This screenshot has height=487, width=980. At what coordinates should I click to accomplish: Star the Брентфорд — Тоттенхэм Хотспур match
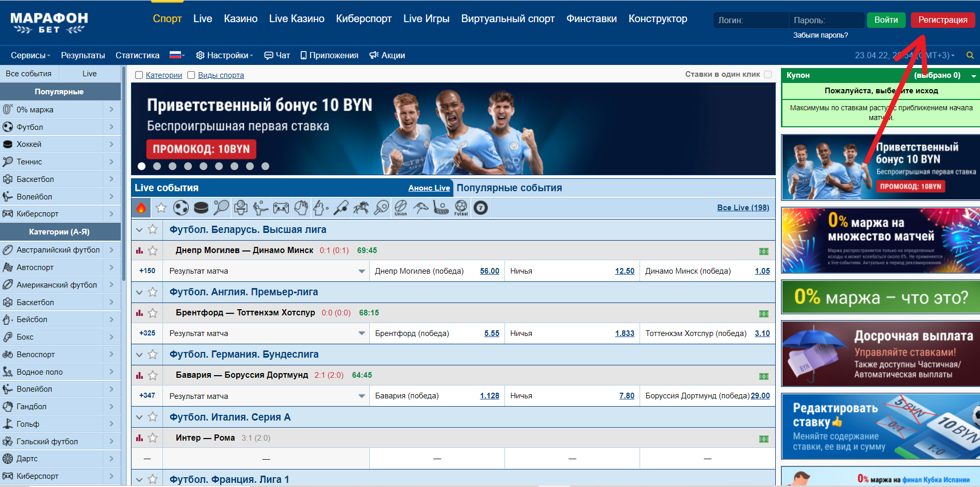click(153, 313)
